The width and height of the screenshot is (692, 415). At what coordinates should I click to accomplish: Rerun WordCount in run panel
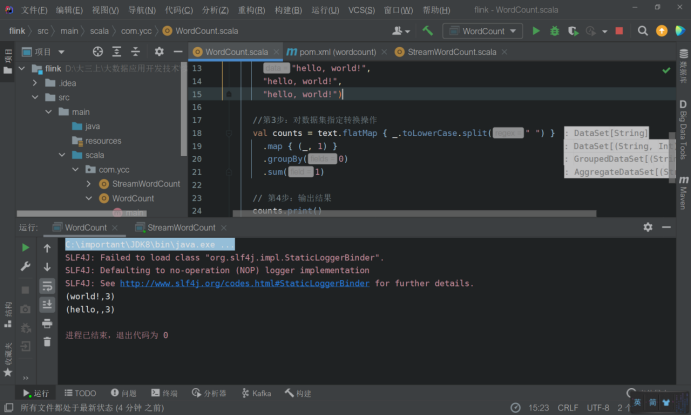coord(26,248)
